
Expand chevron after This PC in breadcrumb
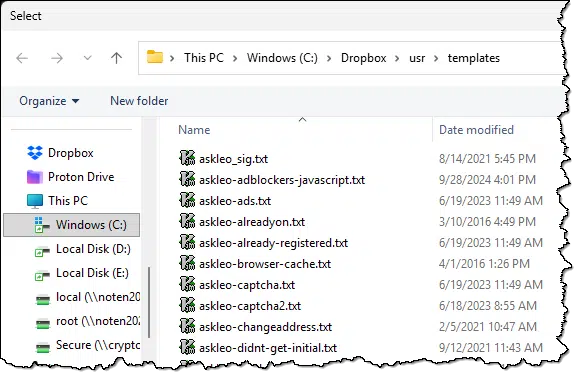point(235,58)
